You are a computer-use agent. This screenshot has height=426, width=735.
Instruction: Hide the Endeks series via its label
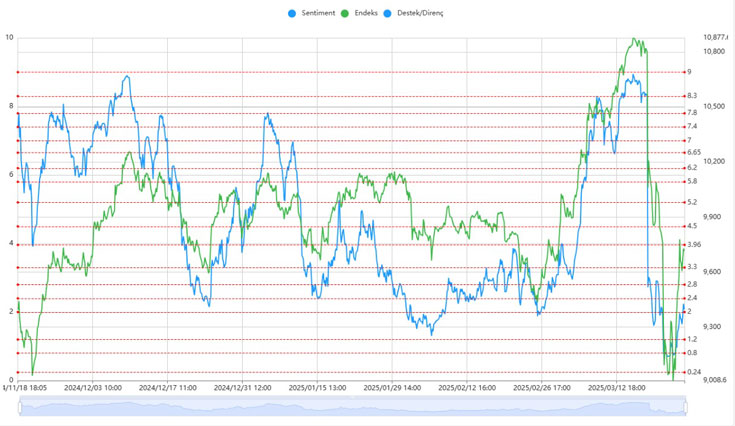[x=365, y=13]
